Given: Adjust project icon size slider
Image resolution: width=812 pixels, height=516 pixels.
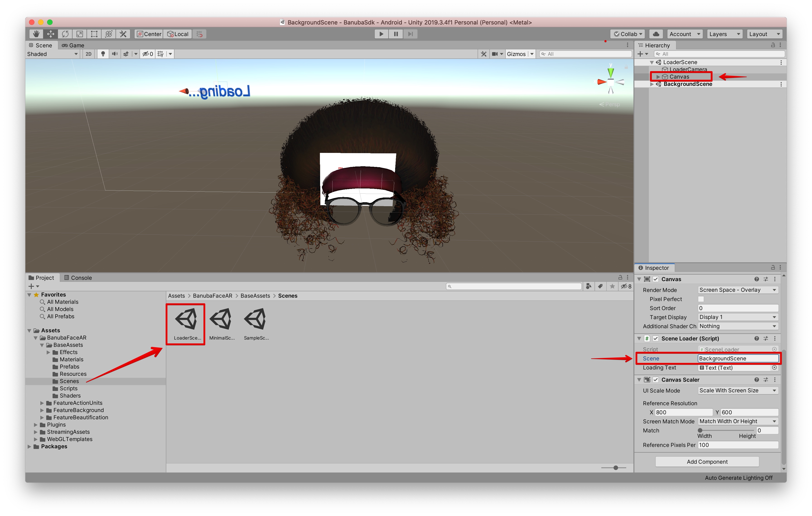Looking at the screenshot, I should (x=613, y=468).
